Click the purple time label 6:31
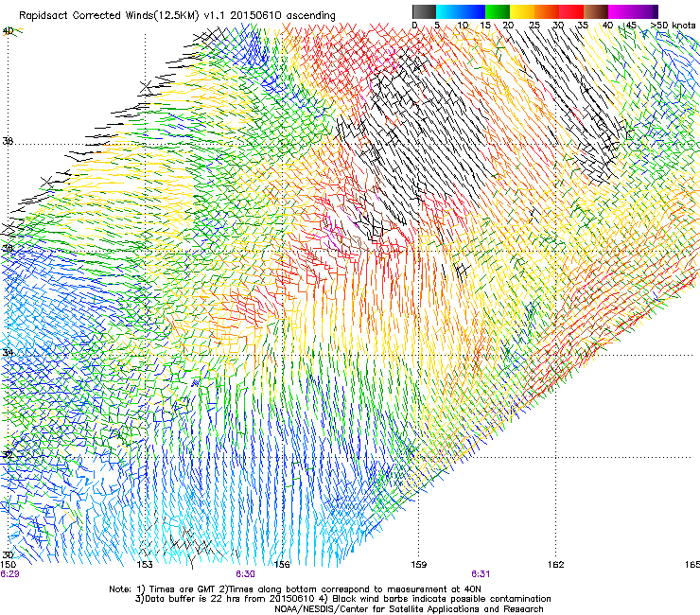This screenshot has height=615, width=700. tap(481, 574)
